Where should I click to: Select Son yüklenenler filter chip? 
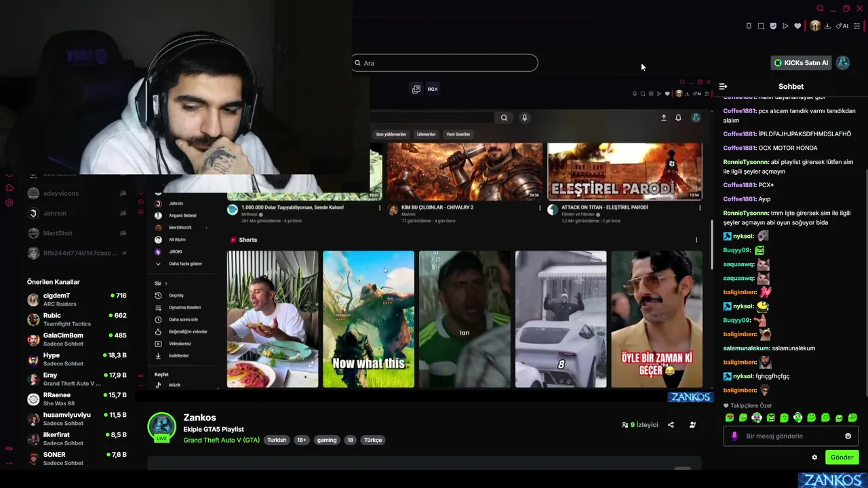coord(391,134)
